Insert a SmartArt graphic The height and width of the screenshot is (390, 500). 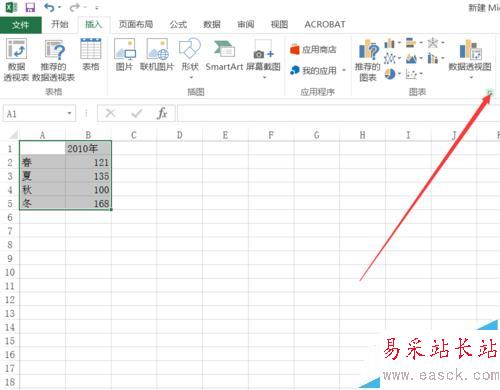tap(224, 54)
